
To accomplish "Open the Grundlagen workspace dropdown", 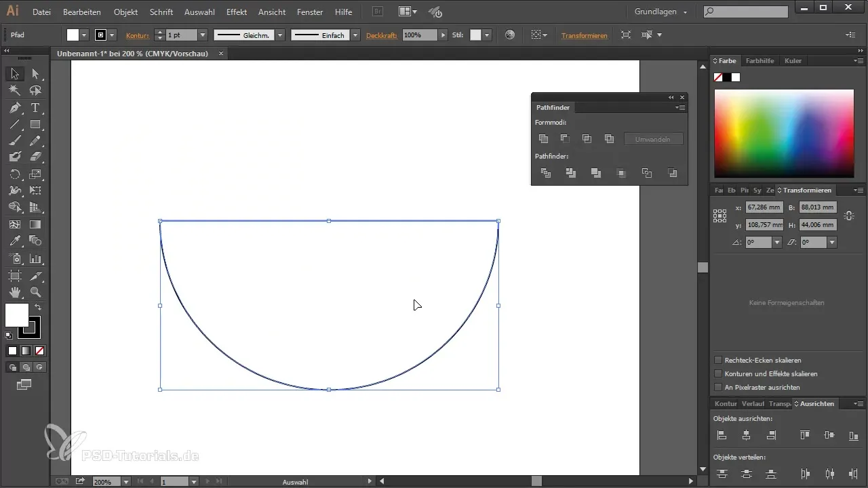I will point(660,12).
